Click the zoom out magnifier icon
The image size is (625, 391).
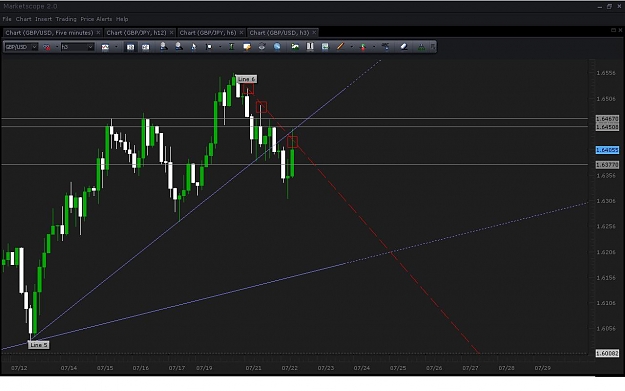click(x=179, y=47)
